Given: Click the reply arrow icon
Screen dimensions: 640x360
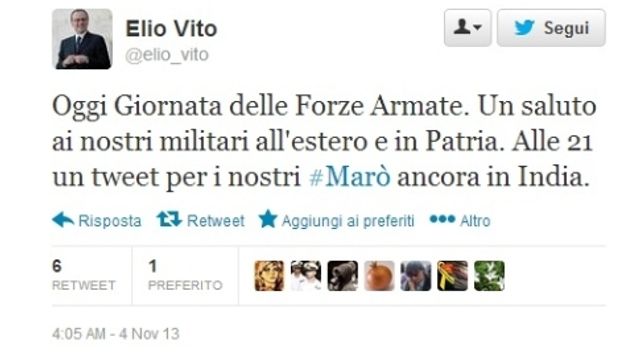Looking at the screenshot, I should pos(63,220).
